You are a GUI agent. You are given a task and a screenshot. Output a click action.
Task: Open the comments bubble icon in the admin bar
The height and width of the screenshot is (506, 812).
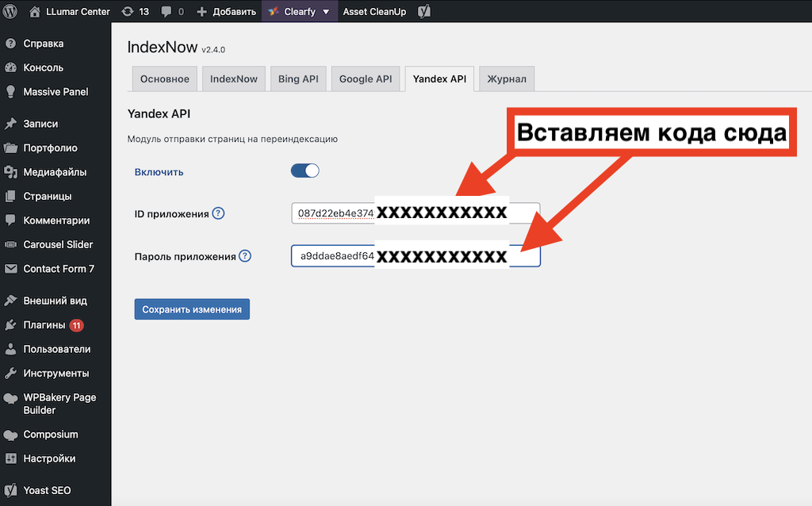coord(167,11)
